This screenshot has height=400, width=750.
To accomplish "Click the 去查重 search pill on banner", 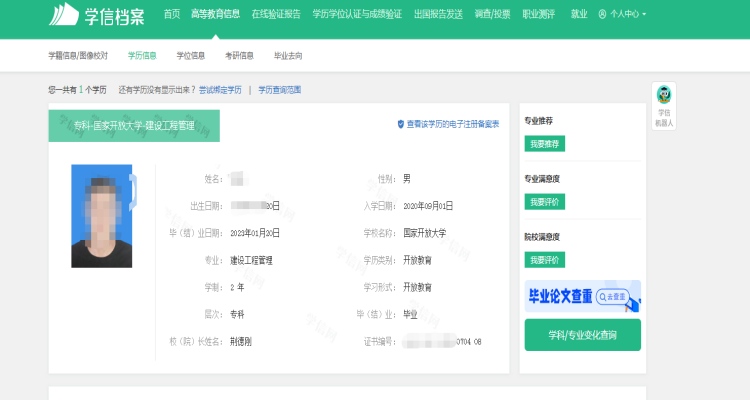I will pos(612,297).
